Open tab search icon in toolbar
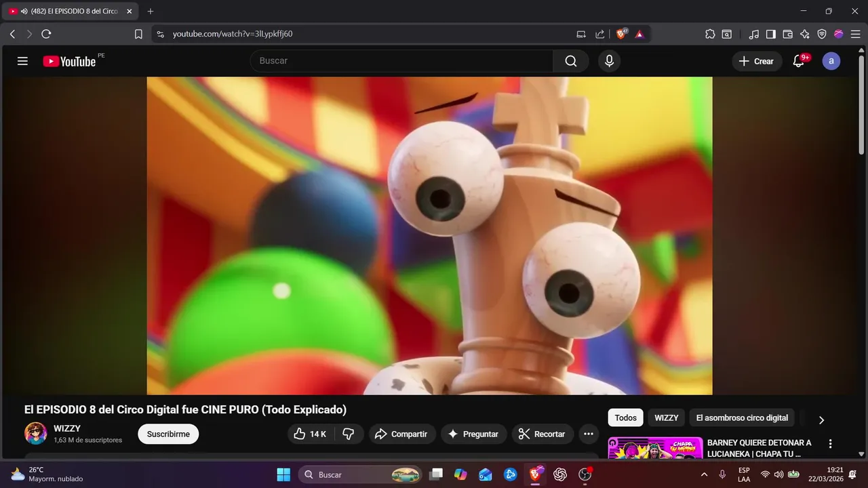This screenshot has height=488, width=868. (x=727, y=34)
